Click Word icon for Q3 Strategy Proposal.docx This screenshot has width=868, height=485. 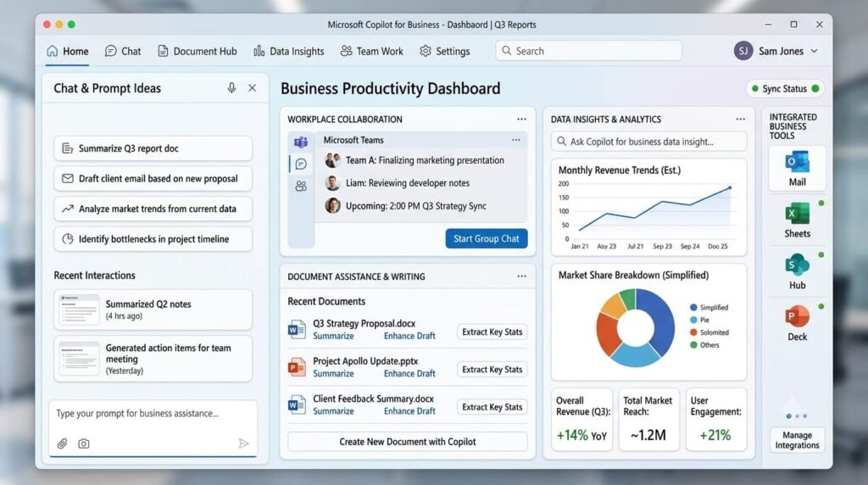coord(297,330)
